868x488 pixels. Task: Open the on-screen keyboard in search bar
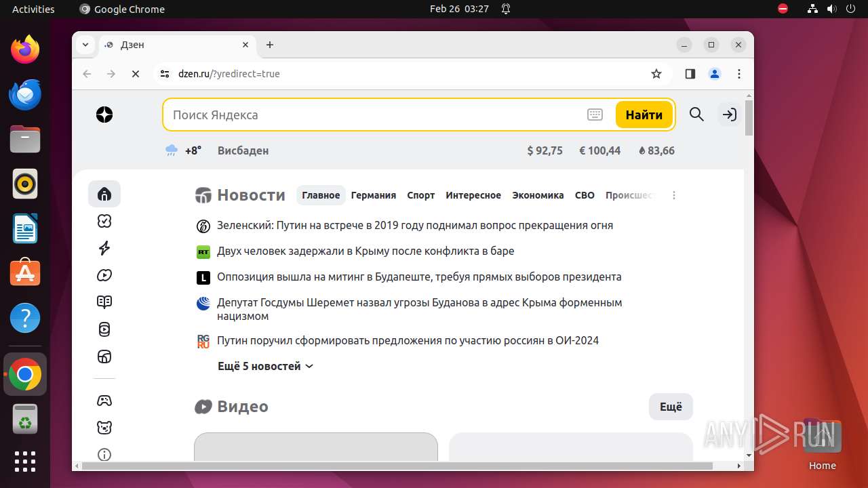[x=595, y=115]
